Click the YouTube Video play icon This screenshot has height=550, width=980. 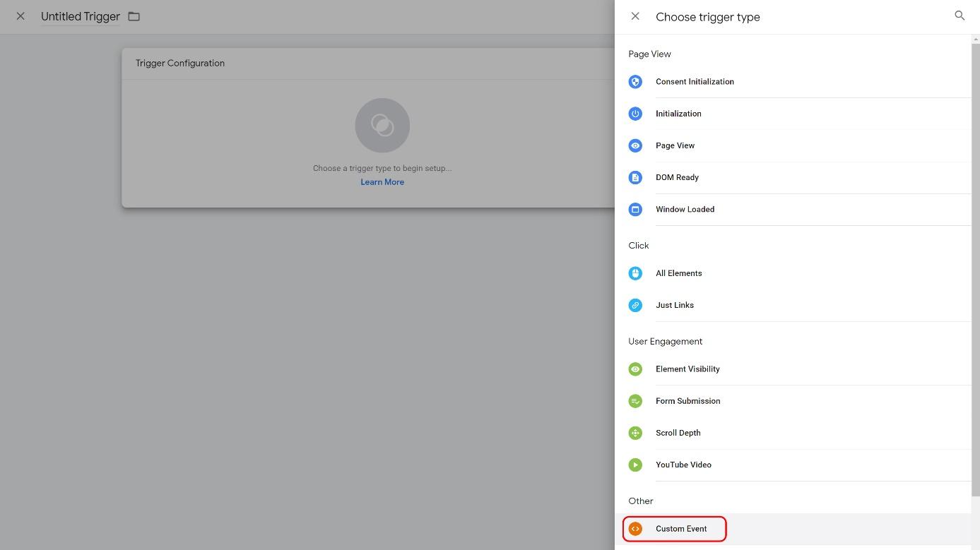tap(635, 465)
